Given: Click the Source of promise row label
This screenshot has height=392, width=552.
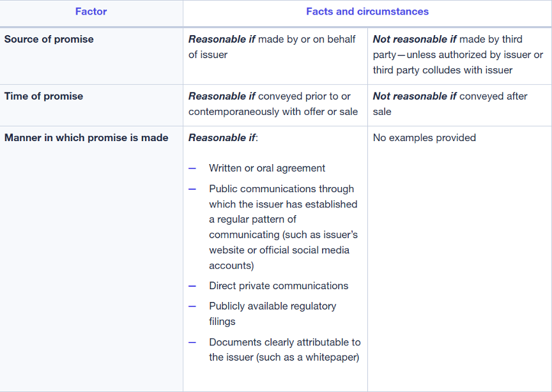Looking at the screenshot, I should coord(49,40).
